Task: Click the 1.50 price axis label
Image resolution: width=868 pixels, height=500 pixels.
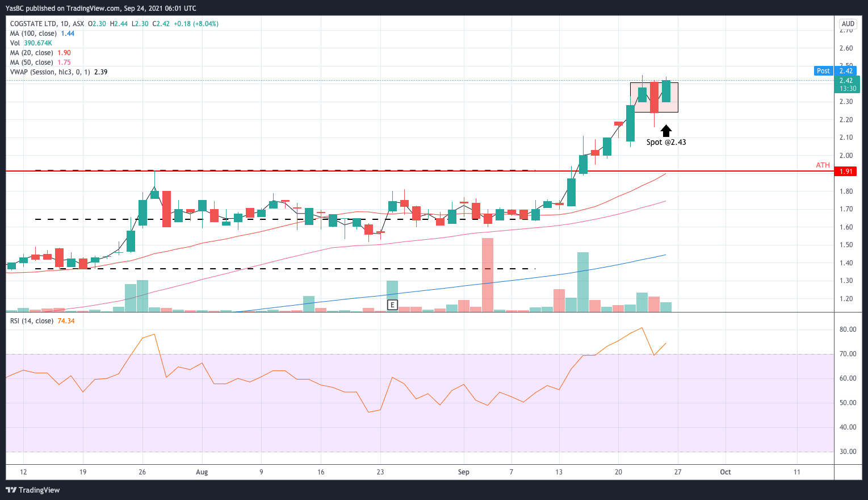Action: coord(846,245)
